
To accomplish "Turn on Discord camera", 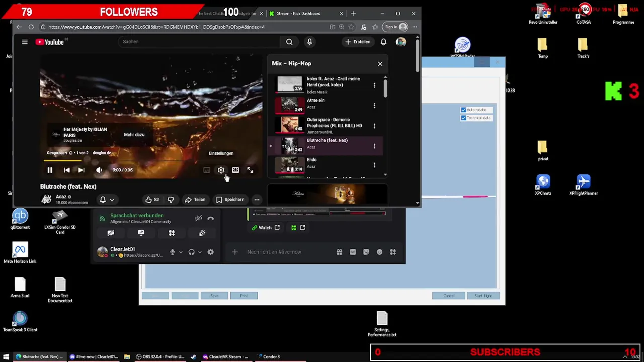I will (x=111, y=233).
